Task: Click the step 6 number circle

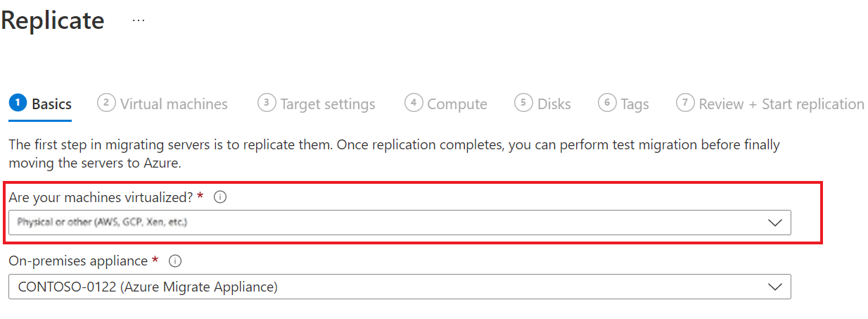Action: [x=607, y=103]
